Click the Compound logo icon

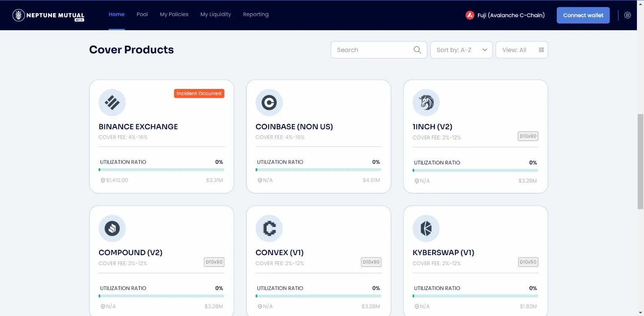click(x=112, y=228)
